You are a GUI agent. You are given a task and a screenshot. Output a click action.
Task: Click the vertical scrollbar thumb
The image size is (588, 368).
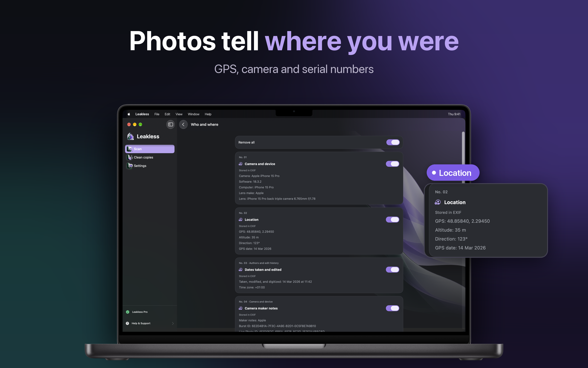463,148
